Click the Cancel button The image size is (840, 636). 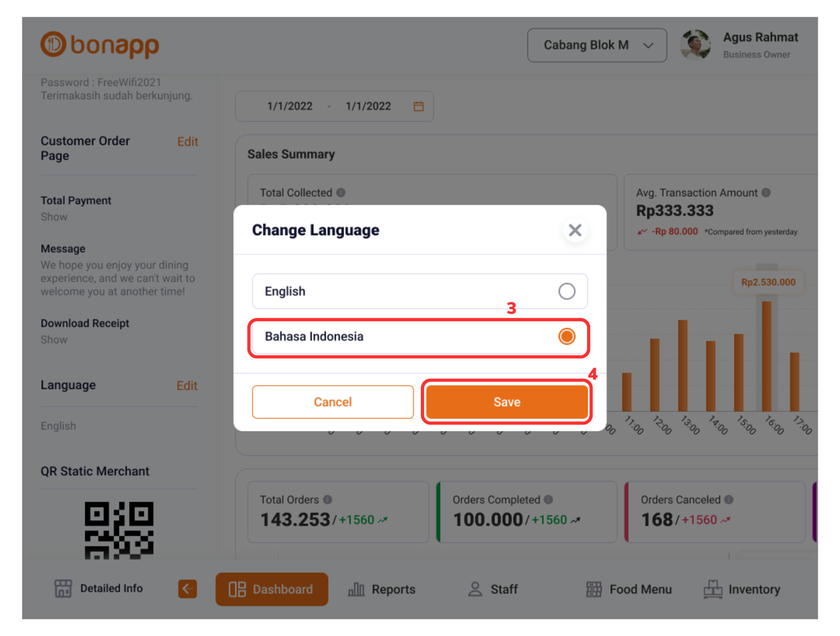tap(333, 402)
